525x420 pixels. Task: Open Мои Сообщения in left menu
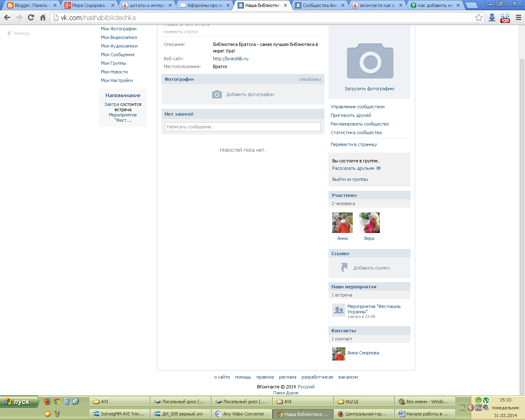pos(118,55)
